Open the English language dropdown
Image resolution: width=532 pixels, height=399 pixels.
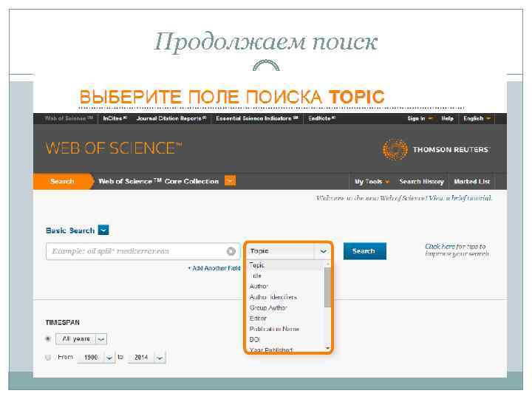click(477, 118)
